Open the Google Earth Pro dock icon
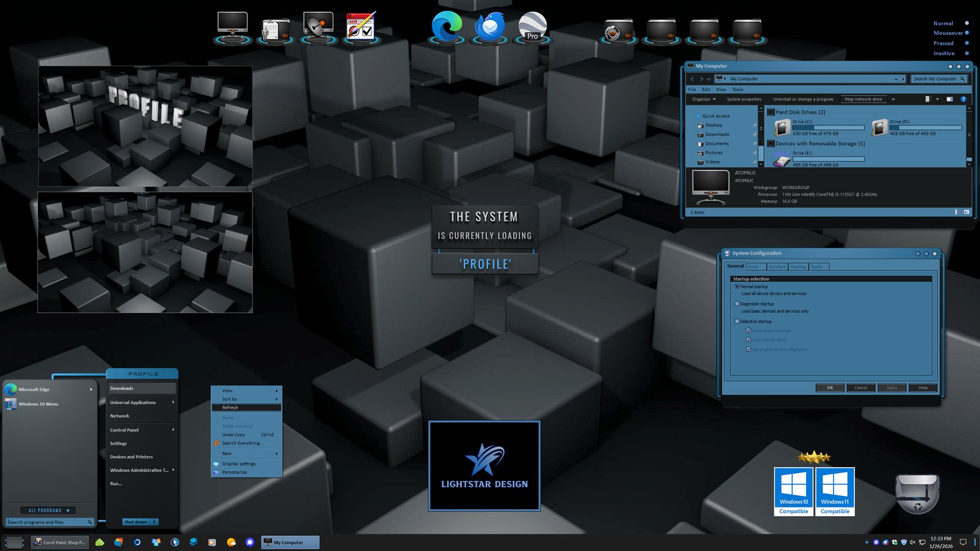Screen dimensions: 980x551 [532, 27]
